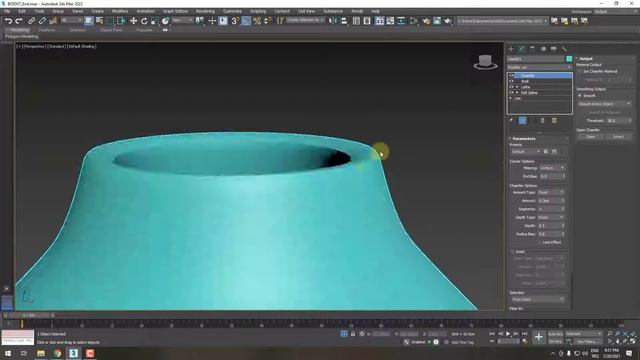Open the Edit menu

(x=22, y=11)
